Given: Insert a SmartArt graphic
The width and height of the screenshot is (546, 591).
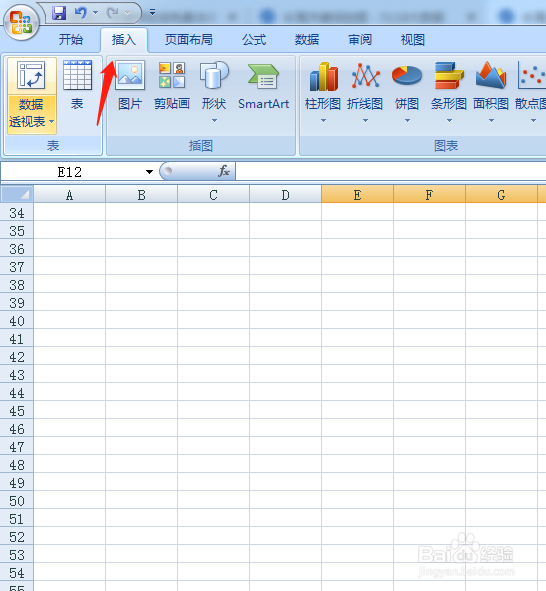Looking at the screenshot, I should [263, 85].
